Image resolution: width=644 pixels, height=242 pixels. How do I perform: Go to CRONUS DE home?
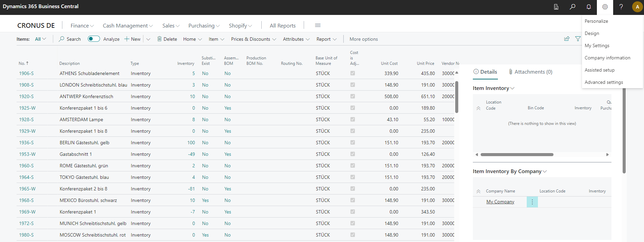pos(36,25)
